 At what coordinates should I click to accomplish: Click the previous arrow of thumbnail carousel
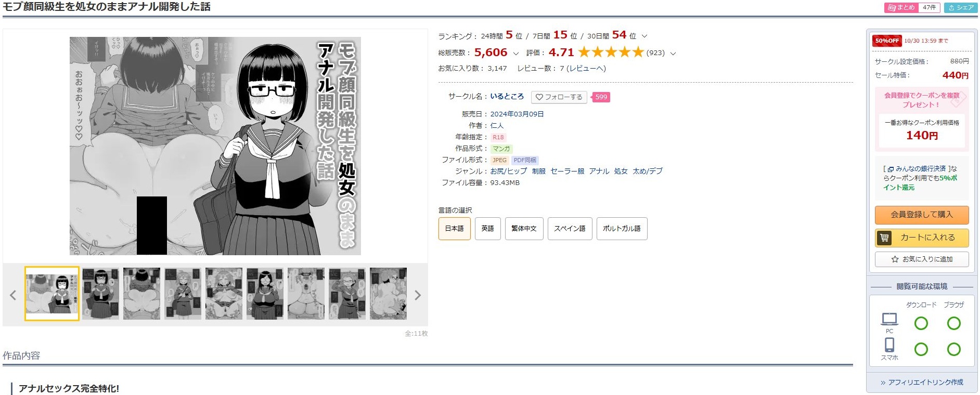coord(13,295)
